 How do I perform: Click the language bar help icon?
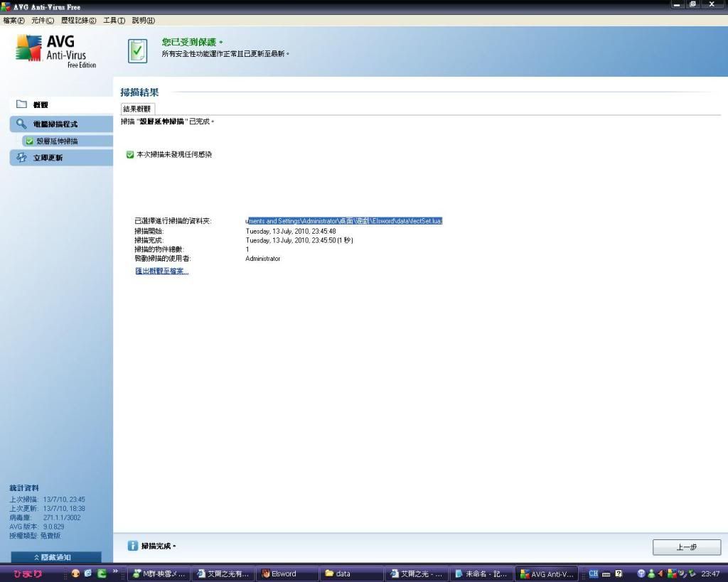(619, 573)
